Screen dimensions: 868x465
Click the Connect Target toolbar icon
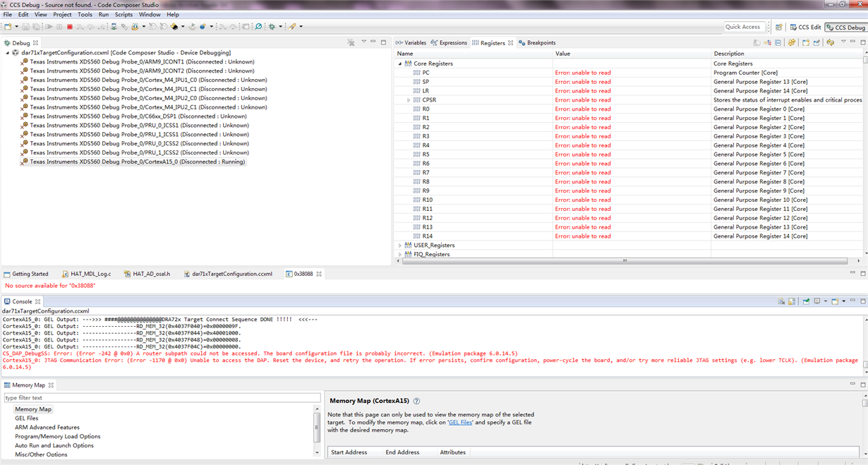point(114,27)
